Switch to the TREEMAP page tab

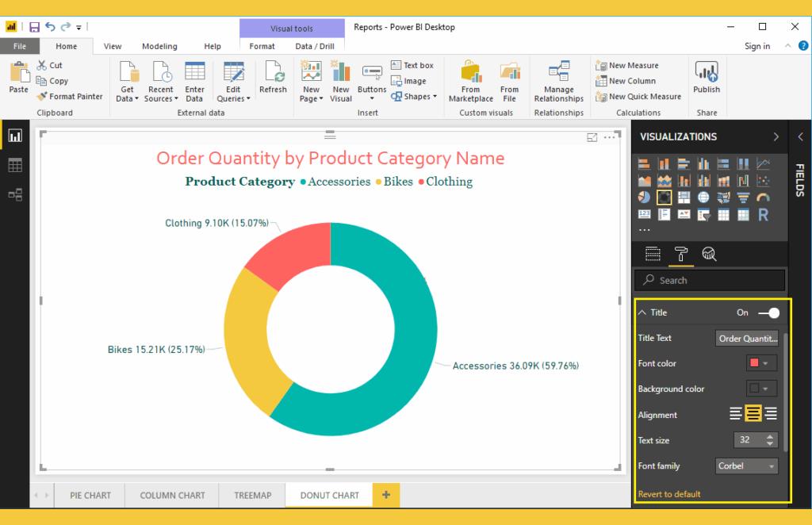(x=252, y=495)
